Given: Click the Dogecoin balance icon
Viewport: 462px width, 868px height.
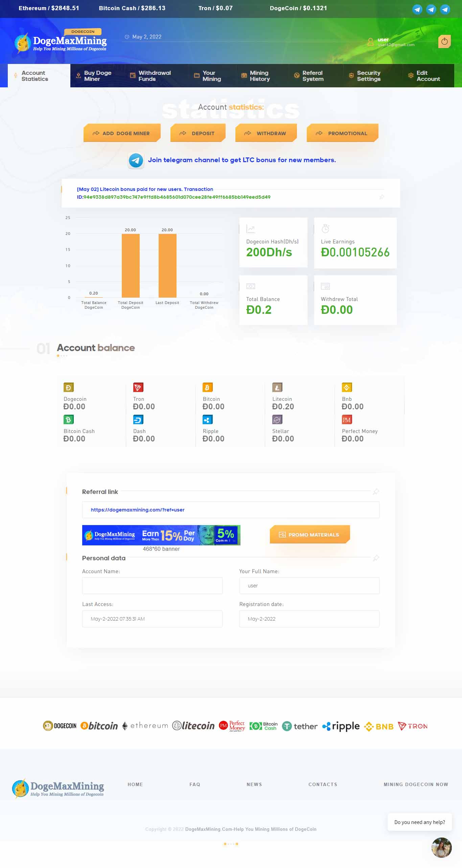Looking at the screenshot, I should [69, 387].
